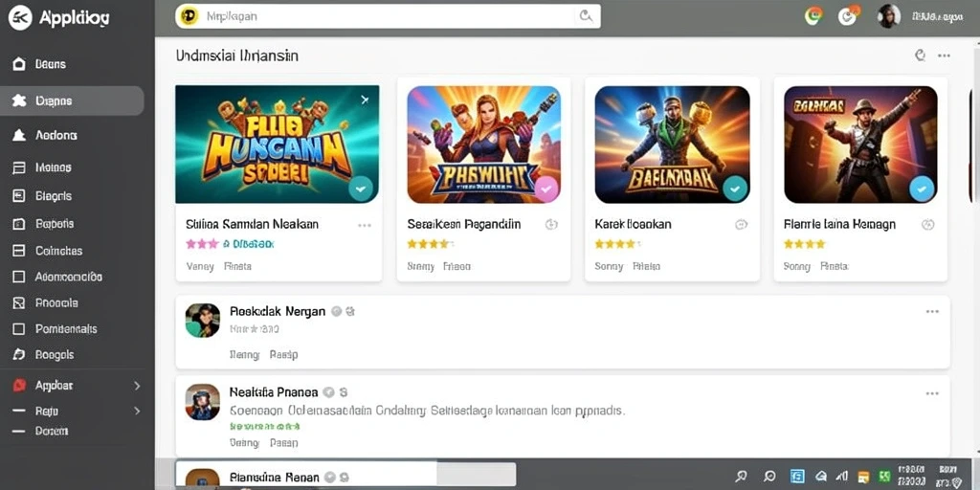Click the taskbar clock
The image size is (980, 490).
coord(912,476)
